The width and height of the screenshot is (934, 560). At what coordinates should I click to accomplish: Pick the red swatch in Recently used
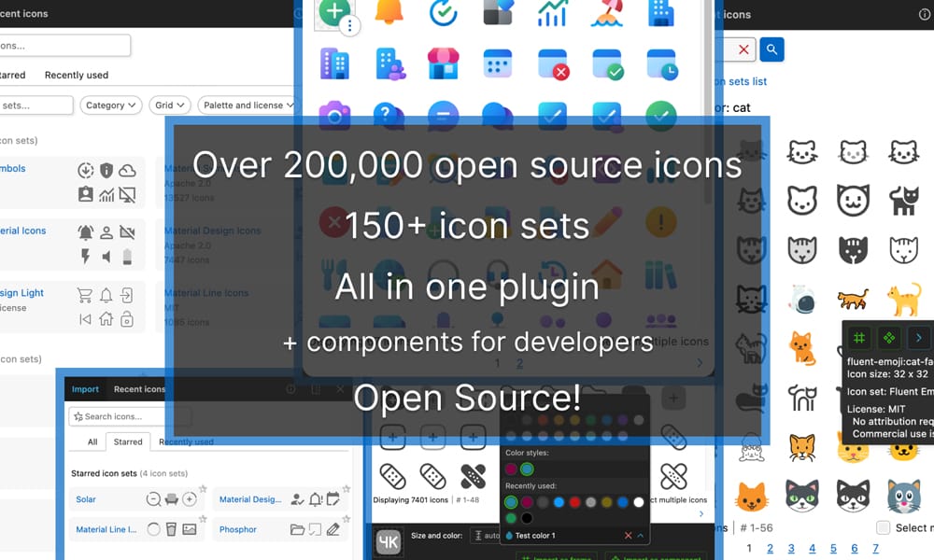click(x=575, y=502)
